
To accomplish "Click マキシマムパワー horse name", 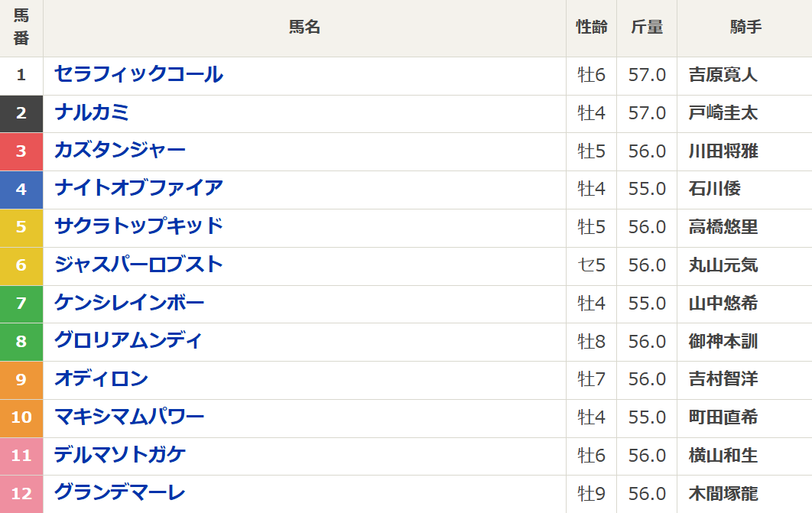I will (129, 417).
